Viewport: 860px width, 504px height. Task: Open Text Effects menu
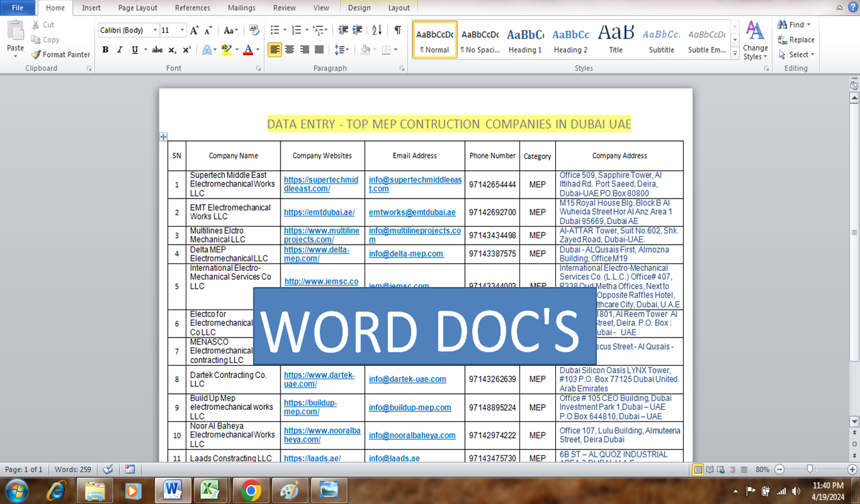click(x=206, y=50)
